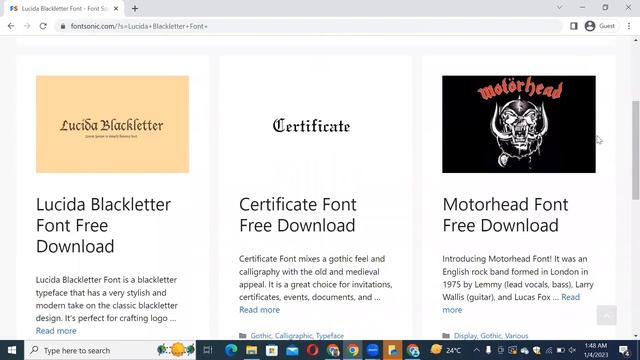Open Chrome's three-dot menu
Screen dimensions: 640x360
click(x=629, y=26)
